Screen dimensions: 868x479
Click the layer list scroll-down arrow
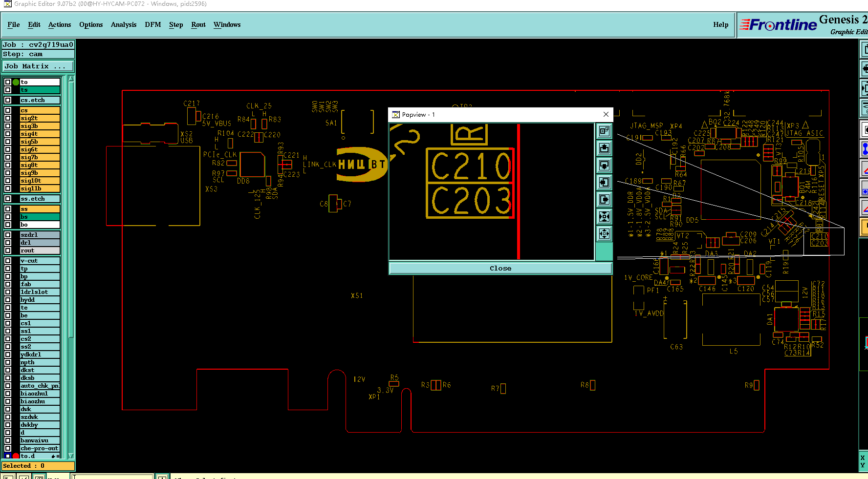(71, 456)
